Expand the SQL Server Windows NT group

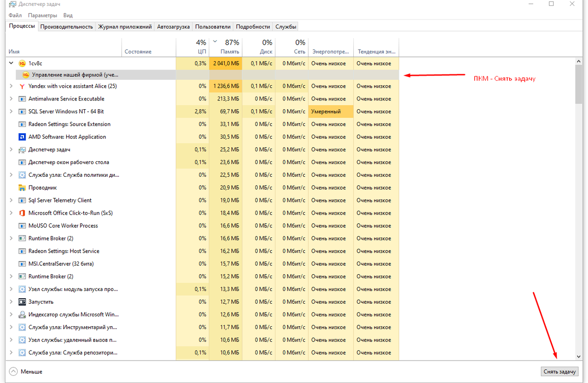pyautogui.click(x=11, y=112)
